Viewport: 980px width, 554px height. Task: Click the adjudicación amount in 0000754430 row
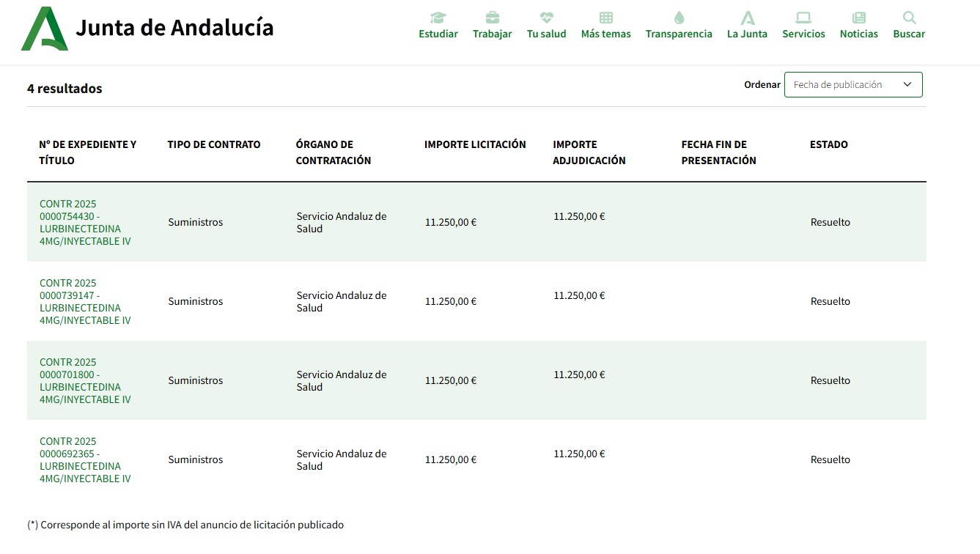(x=579, y=216)
